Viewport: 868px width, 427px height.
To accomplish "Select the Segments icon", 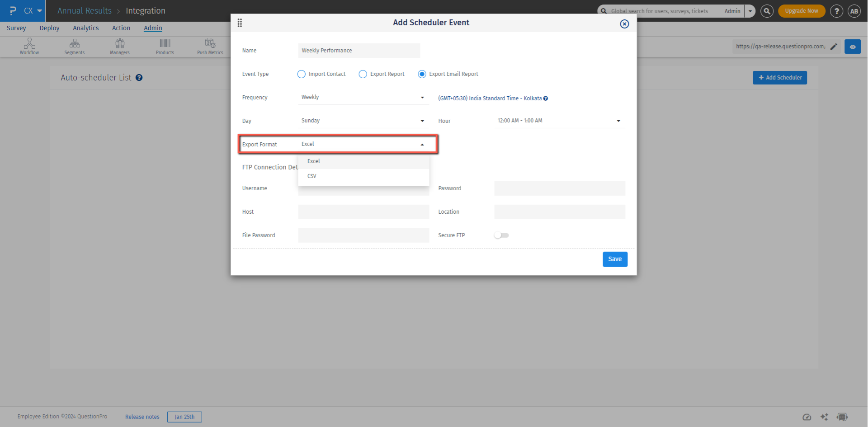I will [74, 46].
